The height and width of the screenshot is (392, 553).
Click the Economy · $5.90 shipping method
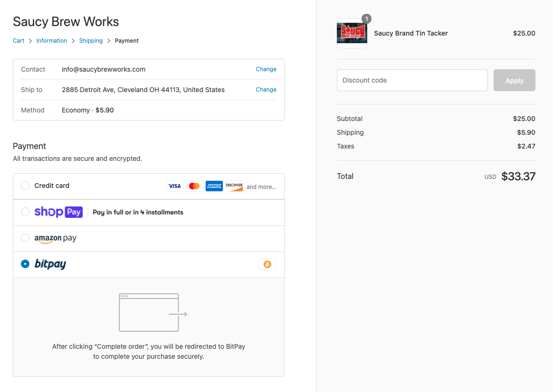point(88,110)
